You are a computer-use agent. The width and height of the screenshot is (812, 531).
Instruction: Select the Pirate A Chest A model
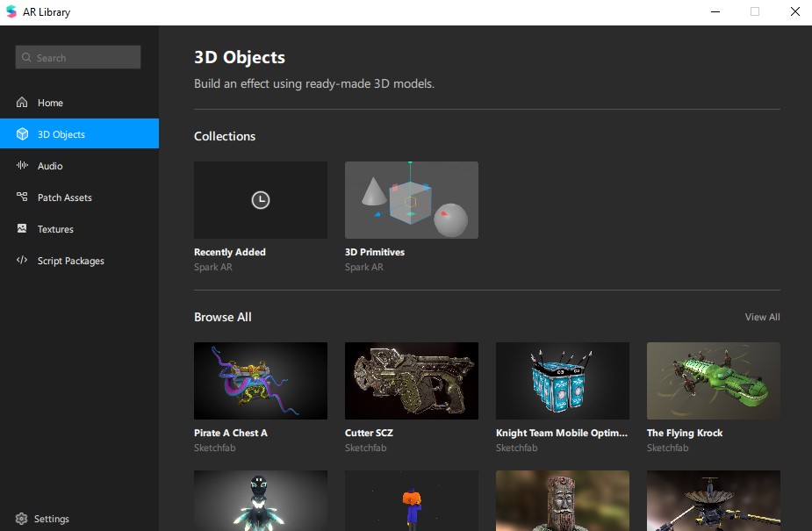pos(261,381)
